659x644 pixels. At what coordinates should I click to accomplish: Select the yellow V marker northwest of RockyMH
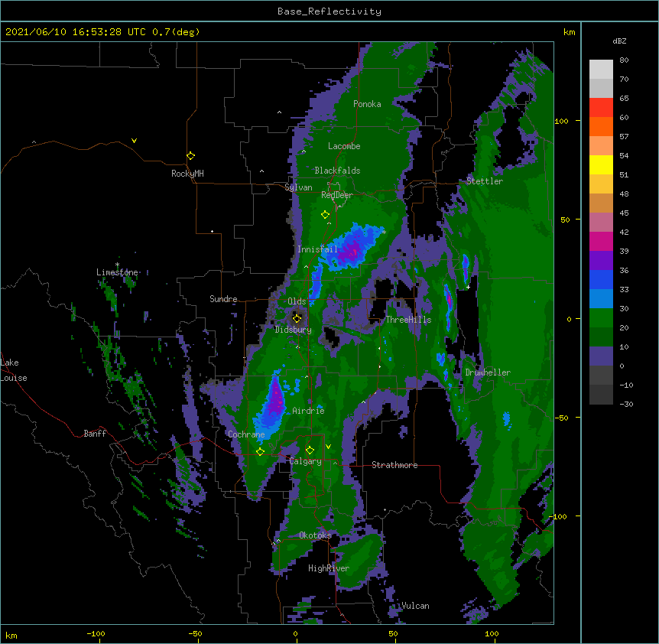point(134,141)
